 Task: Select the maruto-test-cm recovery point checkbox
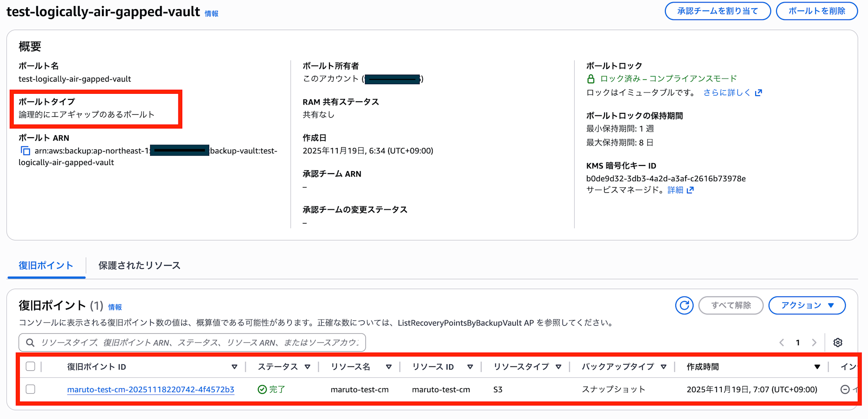pyautogui.click(x=30, y=389)
